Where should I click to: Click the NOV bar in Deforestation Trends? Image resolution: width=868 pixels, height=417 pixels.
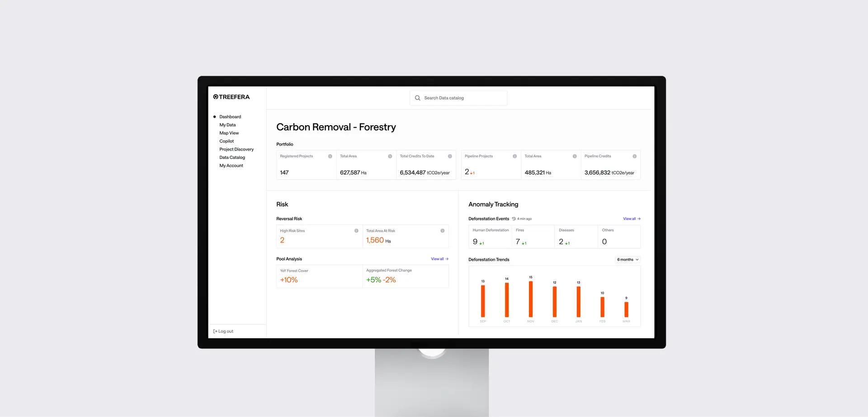(531, 299)
